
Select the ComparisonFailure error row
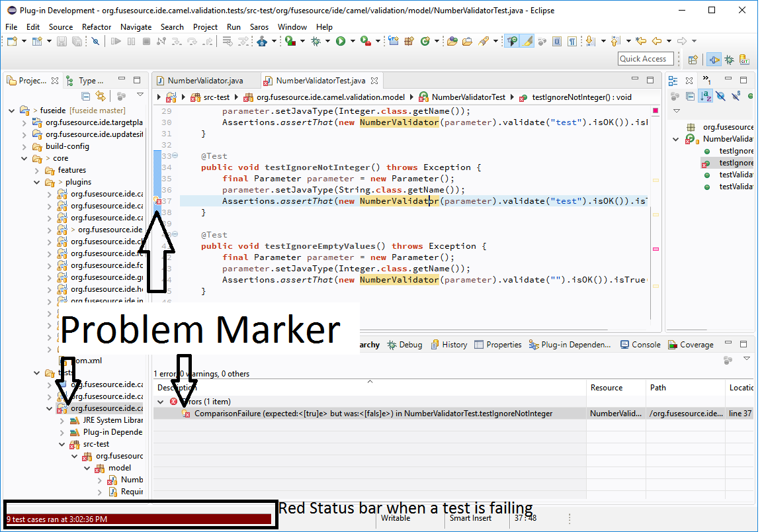pyautogui.click(x=373, y=414)
